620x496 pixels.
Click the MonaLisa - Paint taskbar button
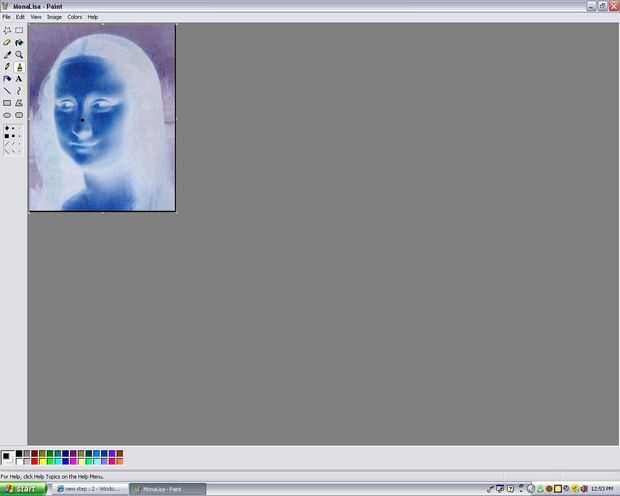pos(168,489)
